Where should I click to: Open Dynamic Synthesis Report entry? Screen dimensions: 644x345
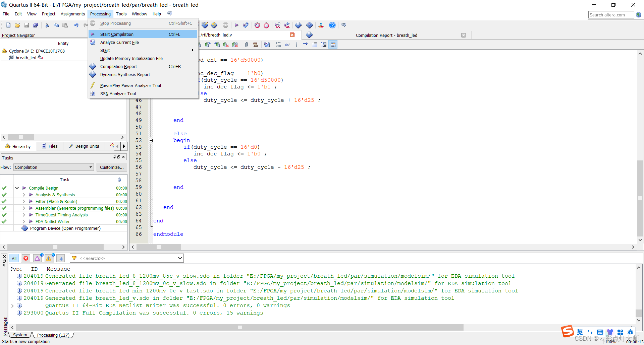click(x=143, y=74)
